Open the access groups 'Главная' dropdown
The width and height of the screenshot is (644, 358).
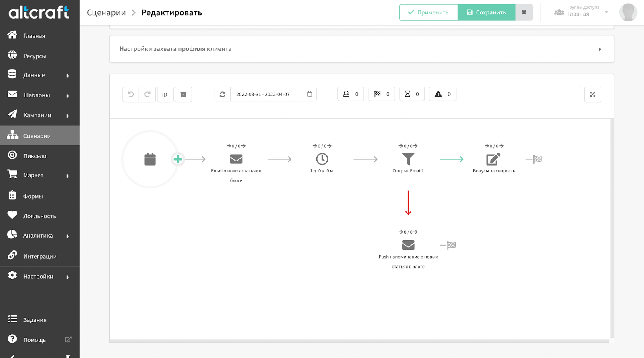(582, 12)
